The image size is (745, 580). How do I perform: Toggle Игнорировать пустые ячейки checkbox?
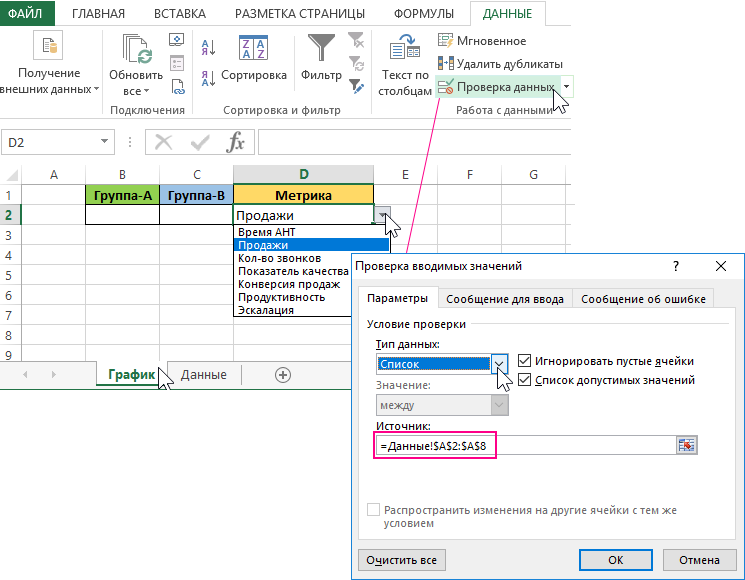click(x=524, y=361)
